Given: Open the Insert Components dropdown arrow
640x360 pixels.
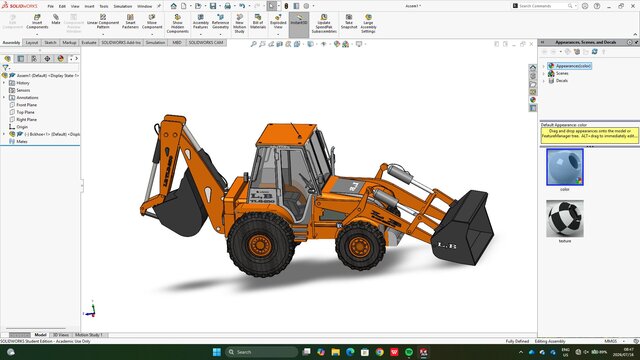Looking at the screenshot, I should [37, 34].
